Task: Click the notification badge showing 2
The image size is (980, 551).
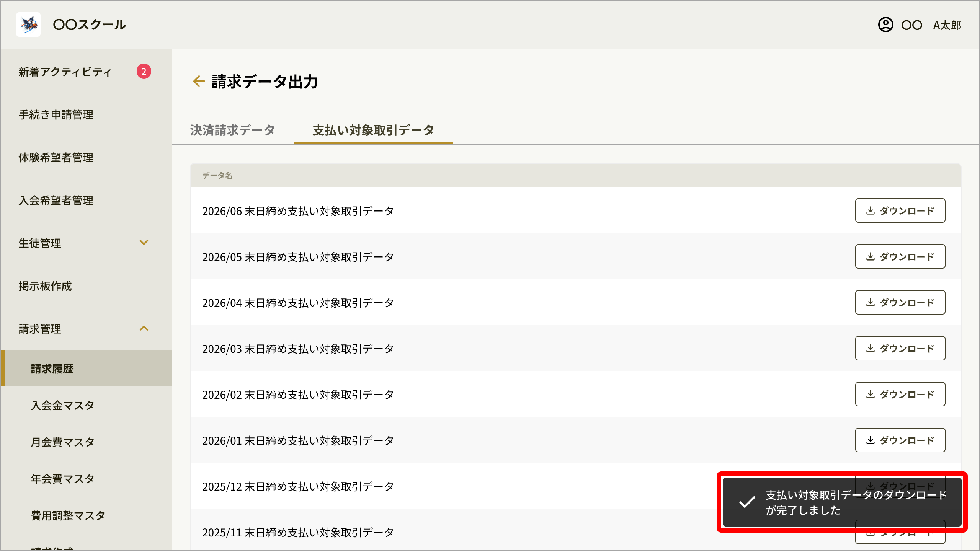Action: pos(144,72)
